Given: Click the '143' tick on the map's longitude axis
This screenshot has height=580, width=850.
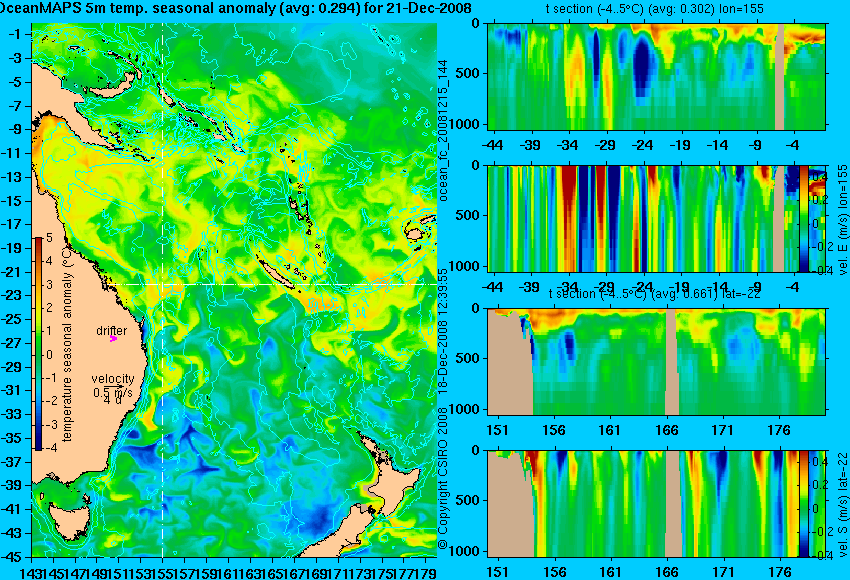Looking at the screenshot, I should [x=31, y=572].
